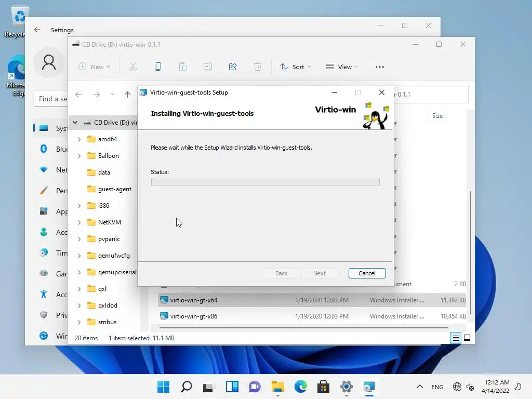This screenshot has height=399, width=532.
Task: Click the horizontal scrollbar in the file list
Action: pyautogui.click(x=303, y=328)
